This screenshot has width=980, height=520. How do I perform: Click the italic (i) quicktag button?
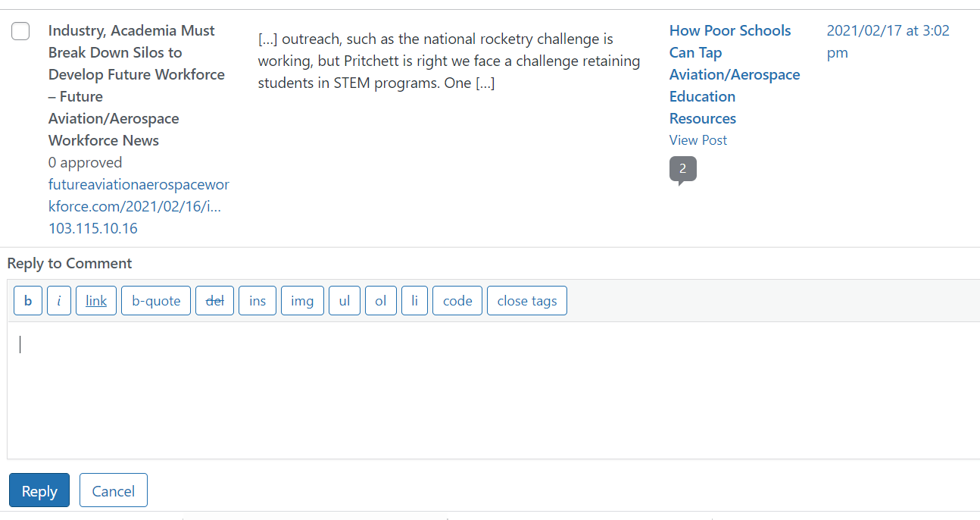(59, 301)
